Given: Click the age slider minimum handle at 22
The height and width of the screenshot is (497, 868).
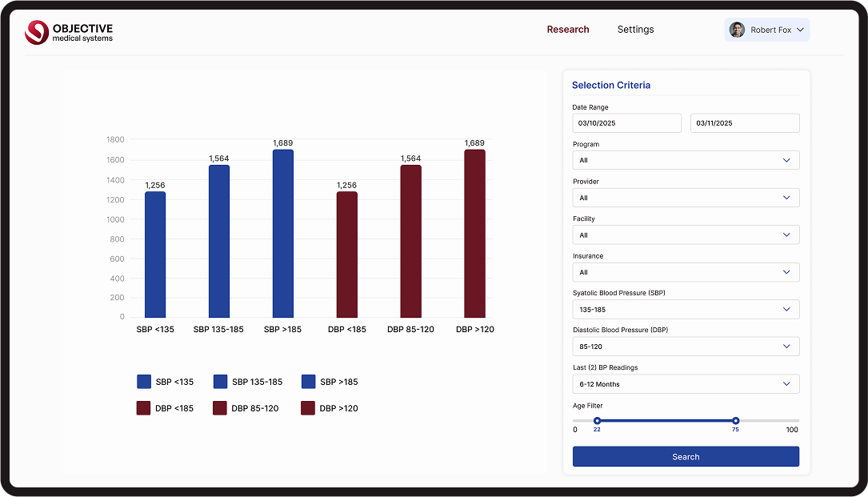Looking at the screenshot, I should pos(597,420).
